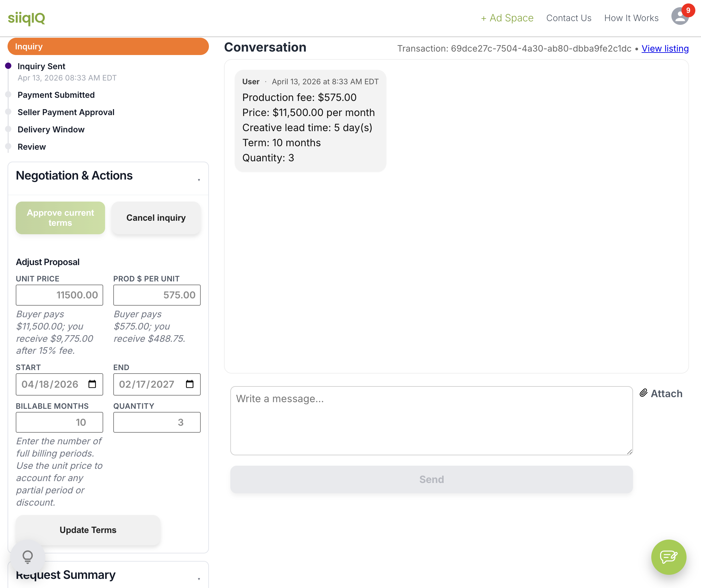Click the Conversation heading
Viewport: 701px width, 588px height.
265,47
